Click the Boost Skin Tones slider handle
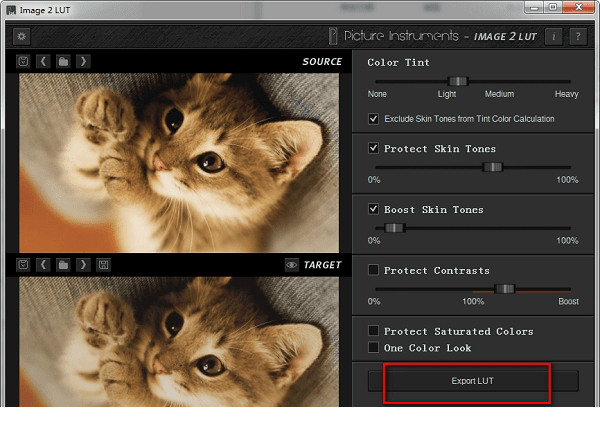The height and width of the screenshot is (423, 600). 394,228
